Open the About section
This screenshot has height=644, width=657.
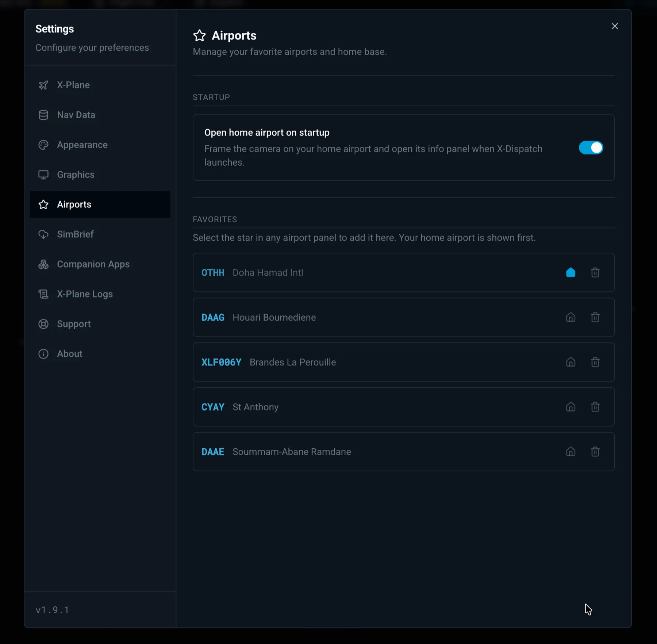coord(100,354)
